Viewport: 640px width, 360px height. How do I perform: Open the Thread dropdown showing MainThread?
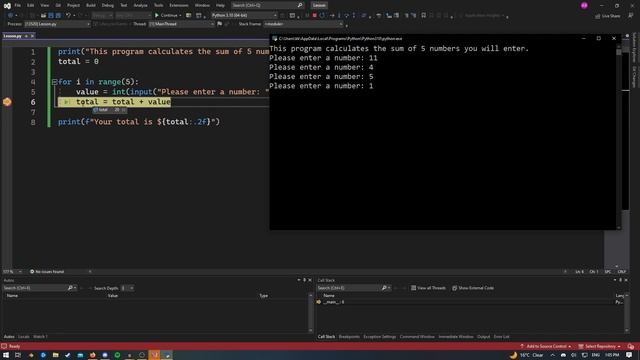[x=181, y=24]
